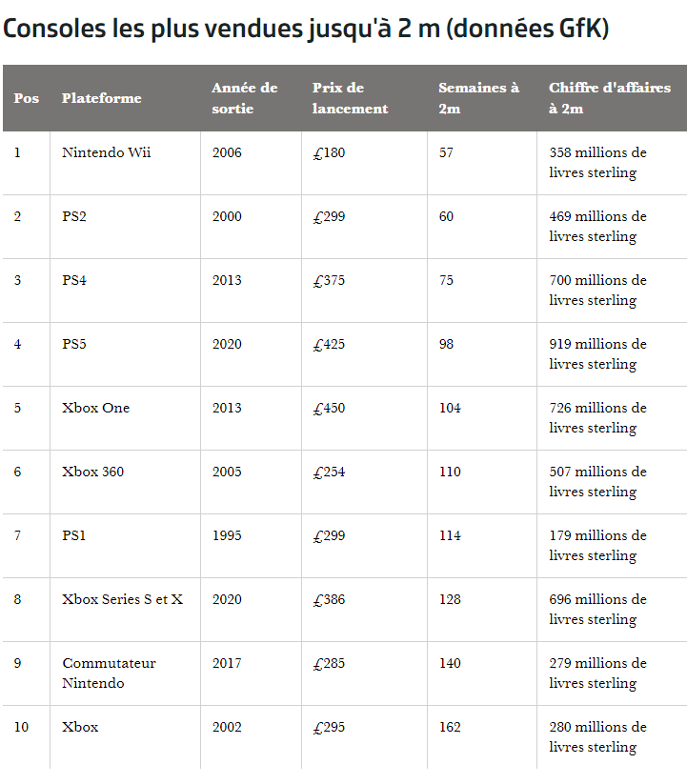
Task: Select the Nintendo Wii platform cell
Action: coord(107,152)
